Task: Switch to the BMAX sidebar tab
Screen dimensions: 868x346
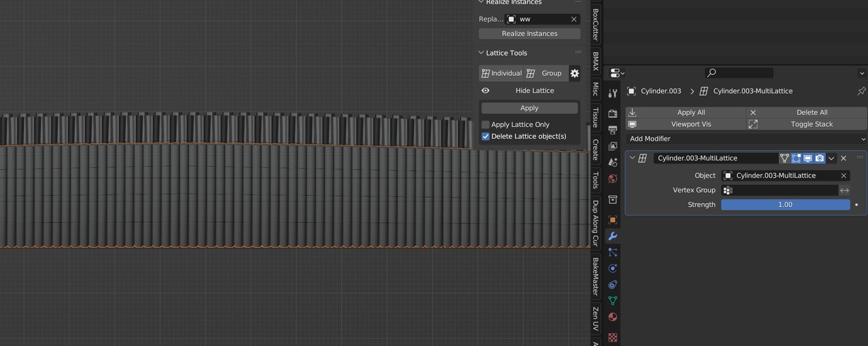Action: (596, 61)
